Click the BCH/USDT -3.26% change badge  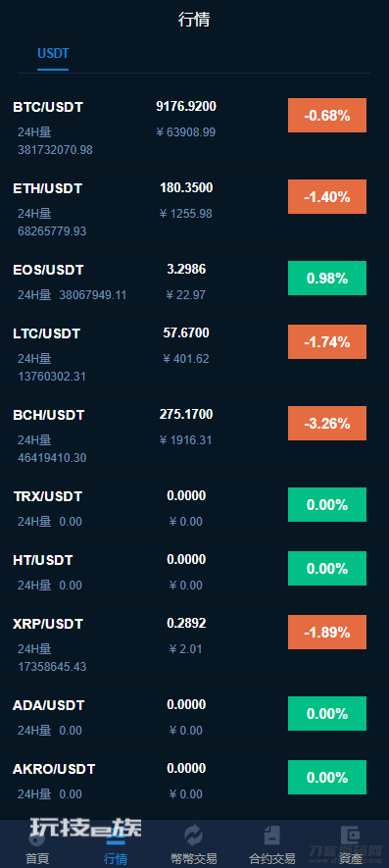(327, 423)
